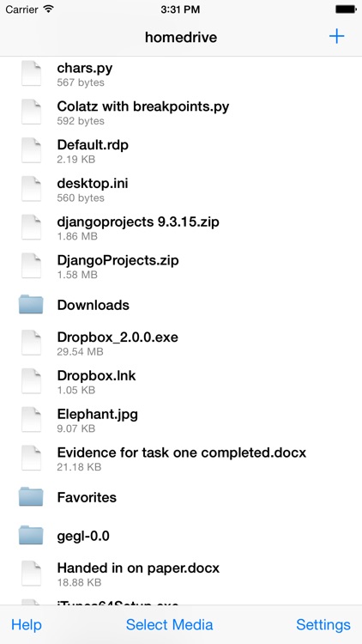
Task: Select the Dropbox.lnk file row
Action: coord(181,381)
